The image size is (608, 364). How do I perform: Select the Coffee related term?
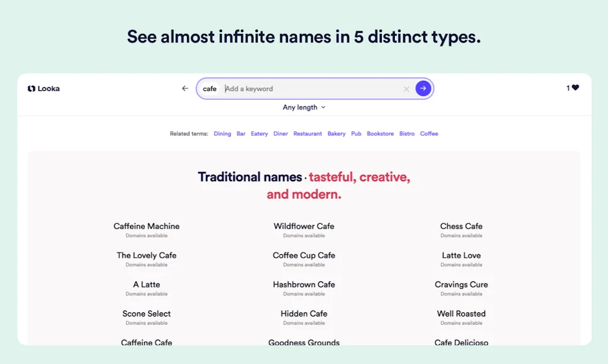(x=429, y=134)
